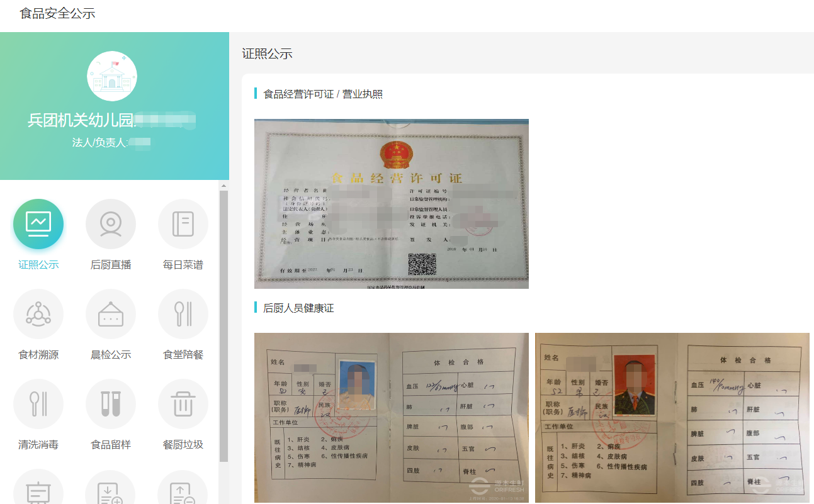Select the 食堂陪餐 icon
This screenshot has height=504, width=814.
coord(183,314)
